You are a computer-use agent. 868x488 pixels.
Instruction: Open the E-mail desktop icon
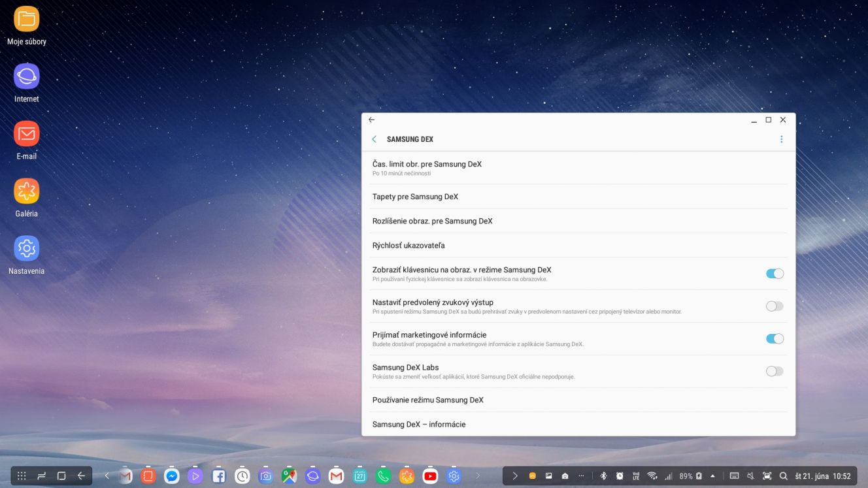pos(26,141)
